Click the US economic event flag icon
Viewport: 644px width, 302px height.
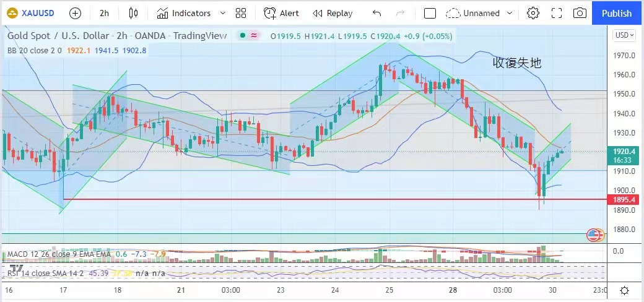click(x=594, y=235)
